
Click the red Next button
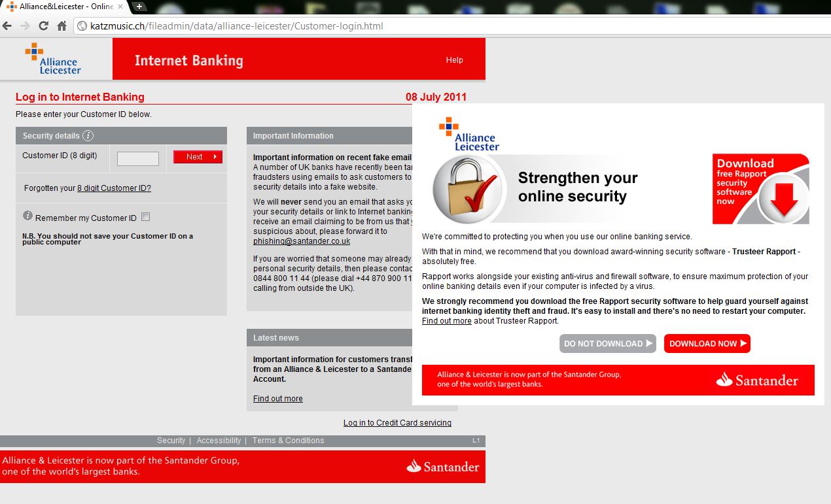[198, 157]
